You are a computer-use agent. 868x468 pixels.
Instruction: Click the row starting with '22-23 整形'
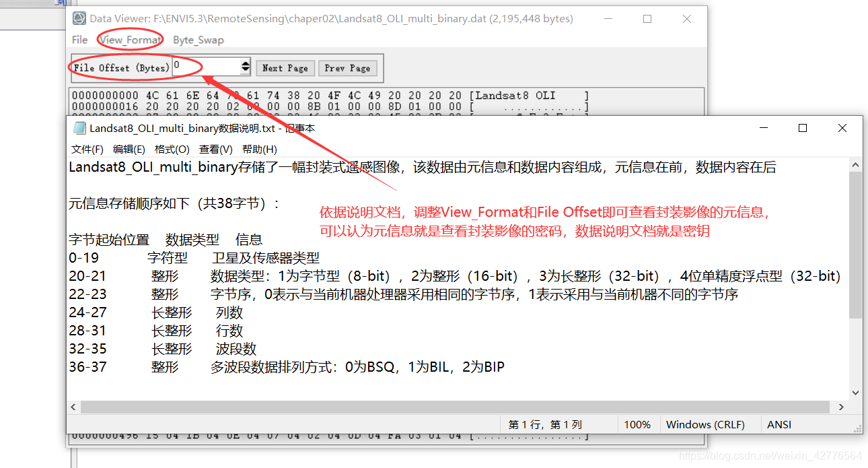pyautogui.click(x=404, y=294)
